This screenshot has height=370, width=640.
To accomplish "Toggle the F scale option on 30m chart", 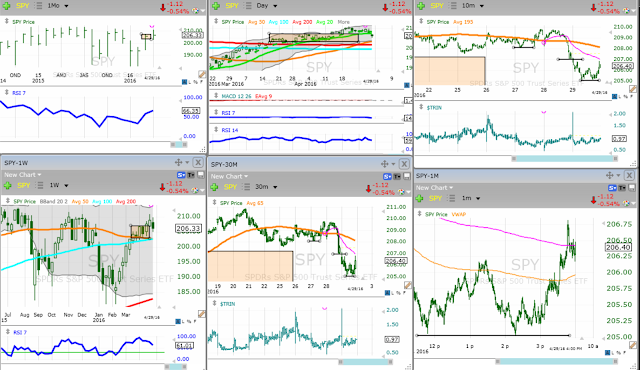I will pos(404,293).
